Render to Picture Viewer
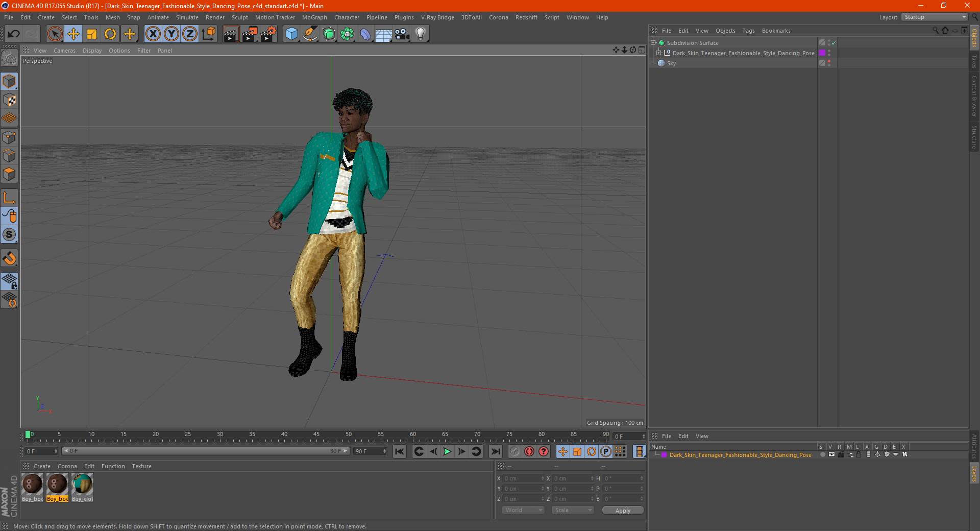The height and width of the screenshot is (531, 980). click(250, 34)
